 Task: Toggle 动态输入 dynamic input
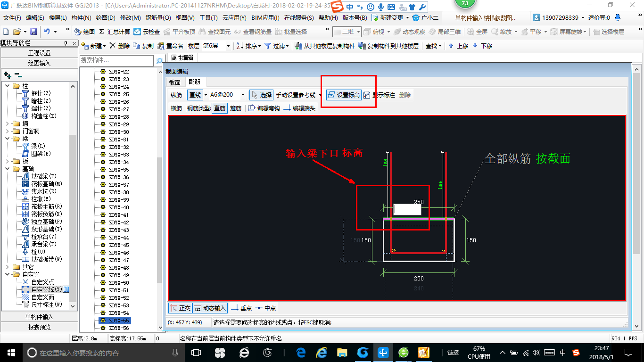[210, 308]
